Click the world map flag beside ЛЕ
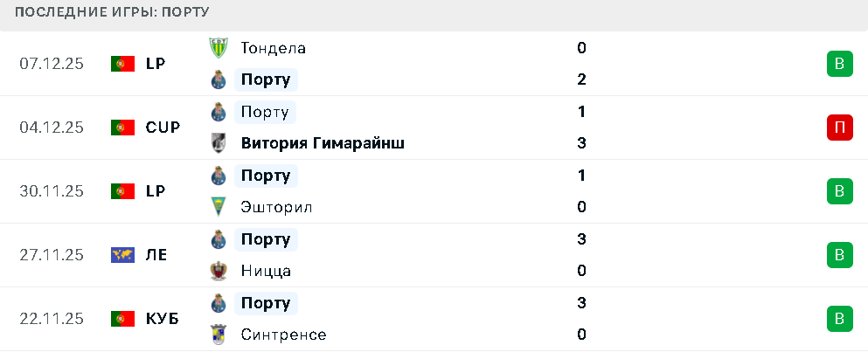 tap(122, 255)
